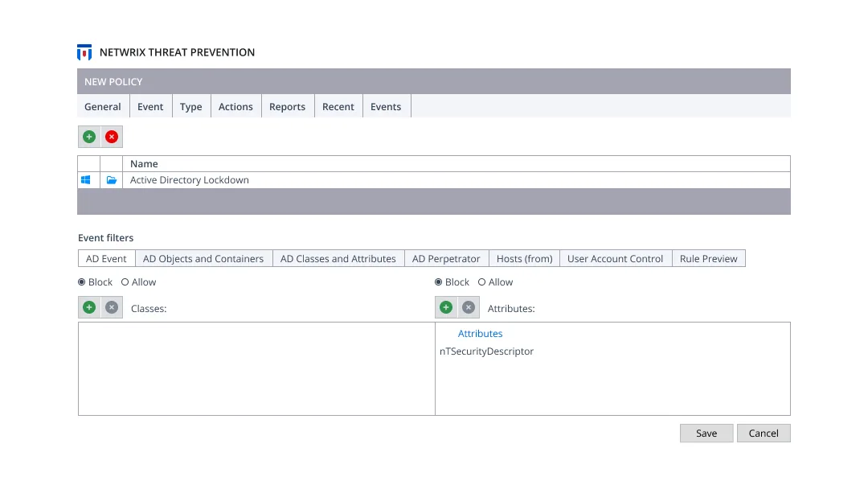Click the Windows icon in the Active Directory Lockdown row

pyautogui.click(x=86, y=180)
